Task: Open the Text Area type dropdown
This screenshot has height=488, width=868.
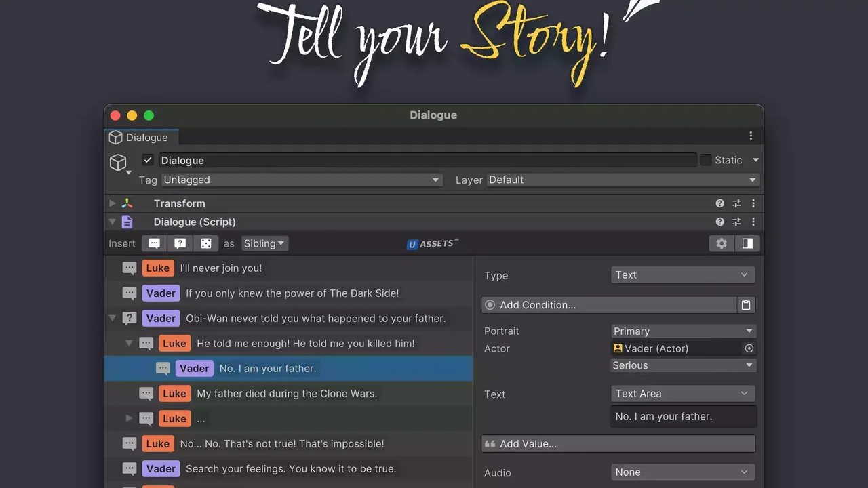Action: click(683, 394)
